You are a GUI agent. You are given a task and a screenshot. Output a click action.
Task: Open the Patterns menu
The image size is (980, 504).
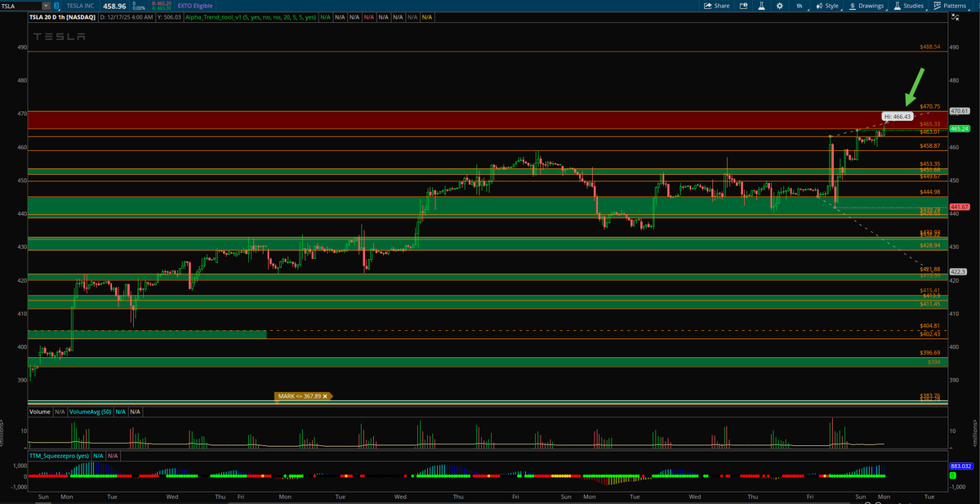coord(951,6)
